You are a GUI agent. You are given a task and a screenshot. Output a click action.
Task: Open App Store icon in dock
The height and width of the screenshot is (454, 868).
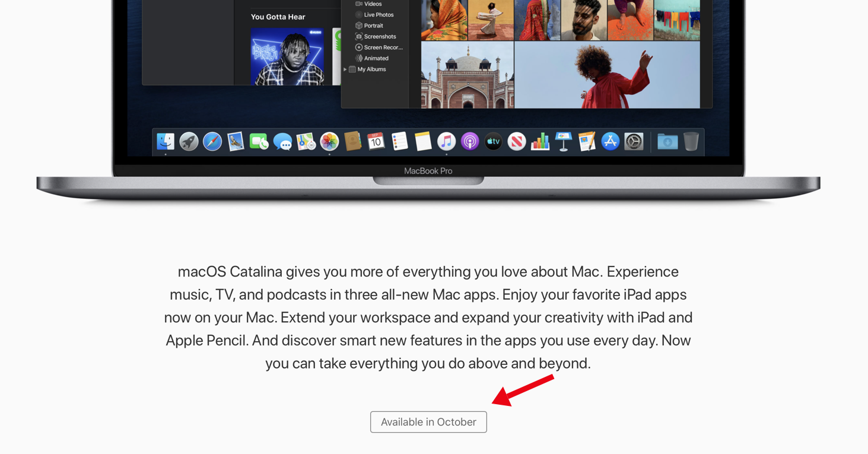coord(610,141)
